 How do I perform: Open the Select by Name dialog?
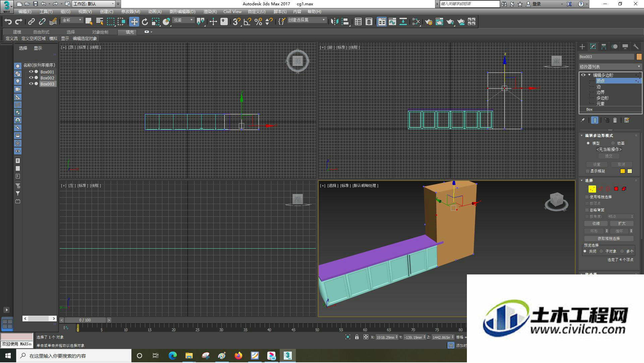(100, 22)
